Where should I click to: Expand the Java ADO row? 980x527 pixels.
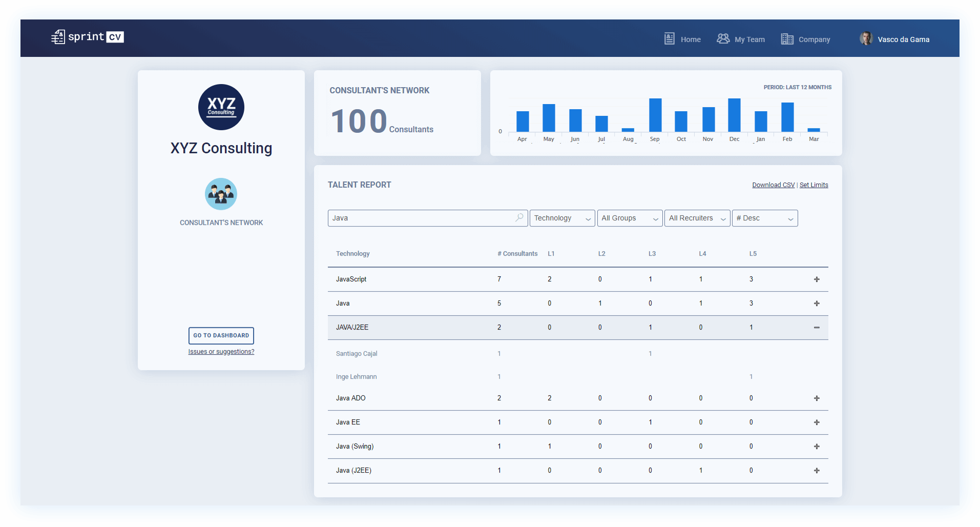(x=817, y=398)
